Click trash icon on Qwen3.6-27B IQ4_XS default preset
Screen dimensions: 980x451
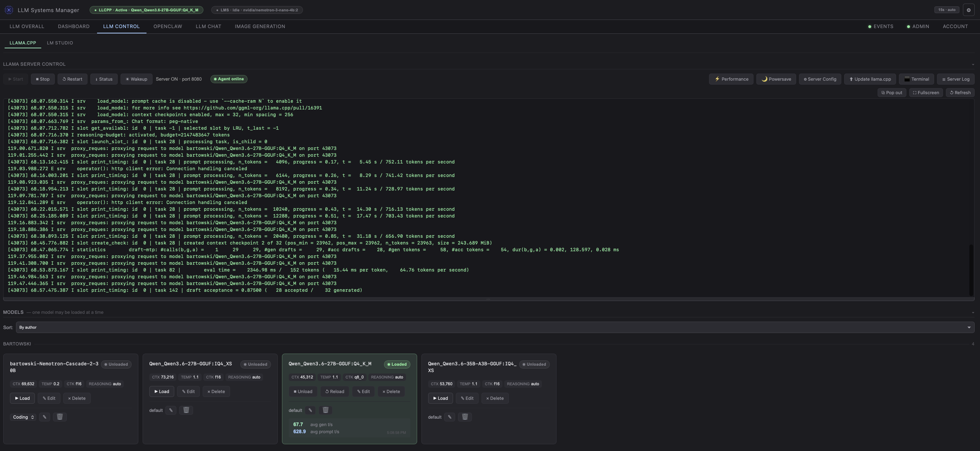186,410
